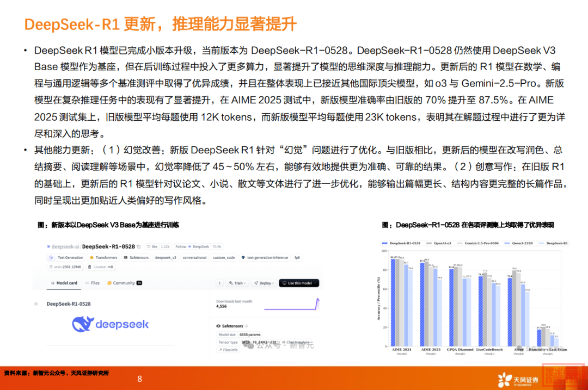
Task: Click the text-generation-inference tag
Action: pos(265,257)
